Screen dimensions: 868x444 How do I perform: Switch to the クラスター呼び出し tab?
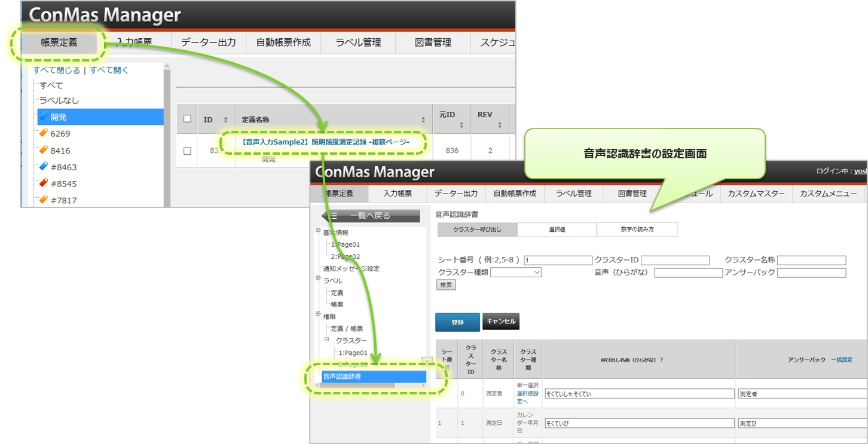click(478, 229)
